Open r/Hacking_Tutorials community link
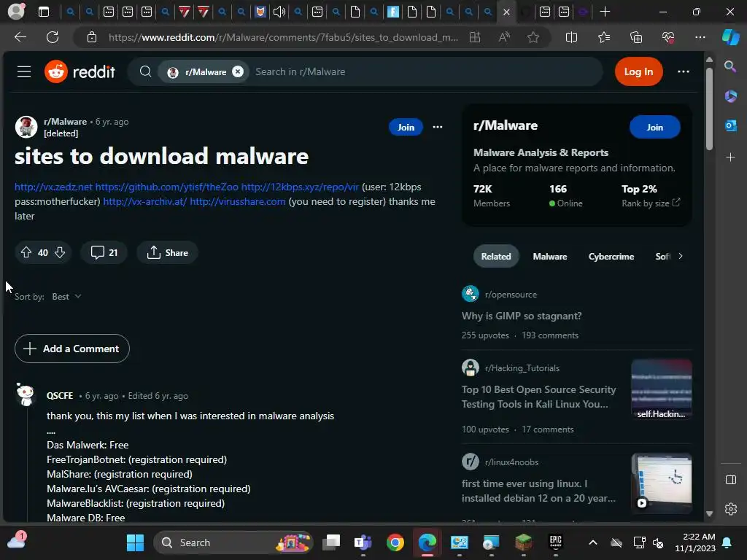 point(522,368)
